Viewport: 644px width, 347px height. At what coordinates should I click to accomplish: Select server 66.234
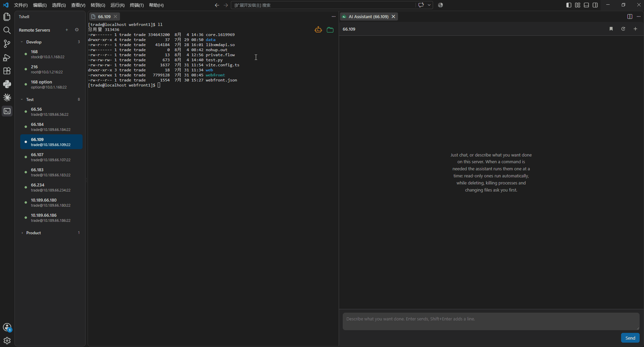coord(51,187)
